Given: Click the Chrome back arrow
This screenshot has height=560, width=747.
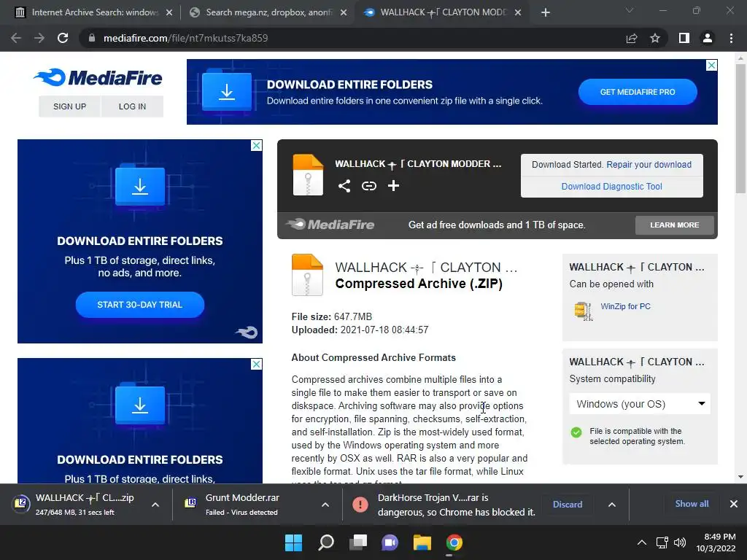Looking at the screenshot, I should [x=16, y=38].
